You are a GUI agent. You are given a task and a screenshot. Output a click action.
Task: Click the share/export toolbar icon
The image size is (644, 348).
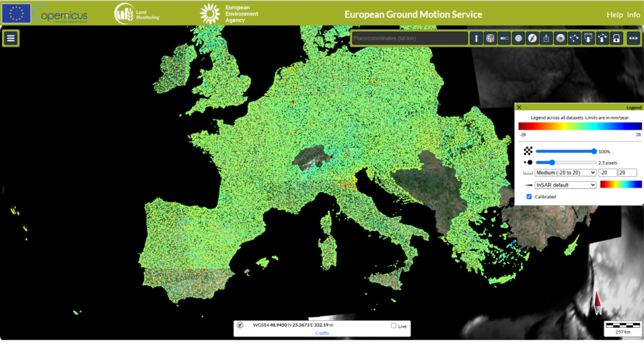click(x=547, y=38)
